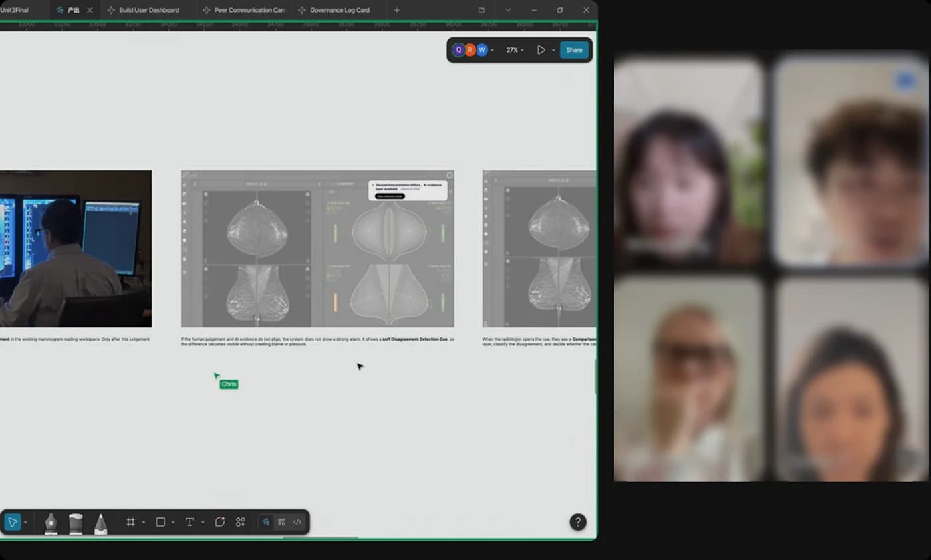This screenshot has width=931, height=560.
Task: Select the Move tool in the bottom toolbar
Action: pos(12,522)
